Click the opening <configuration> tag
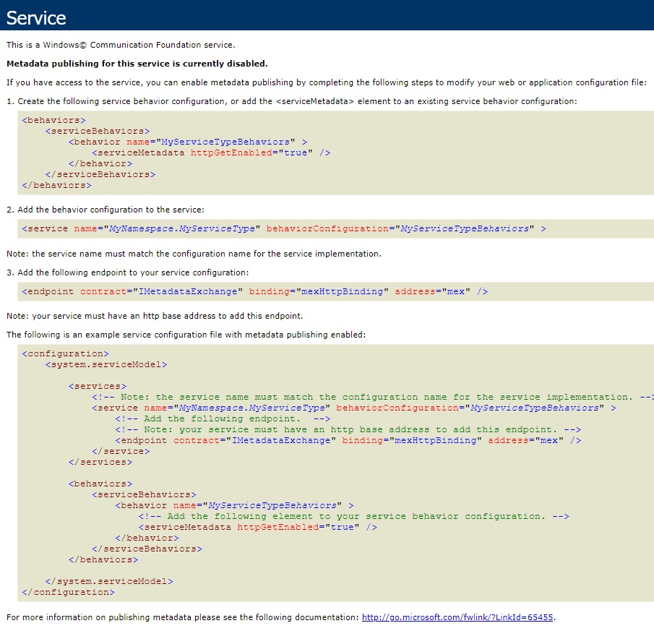 66,353
